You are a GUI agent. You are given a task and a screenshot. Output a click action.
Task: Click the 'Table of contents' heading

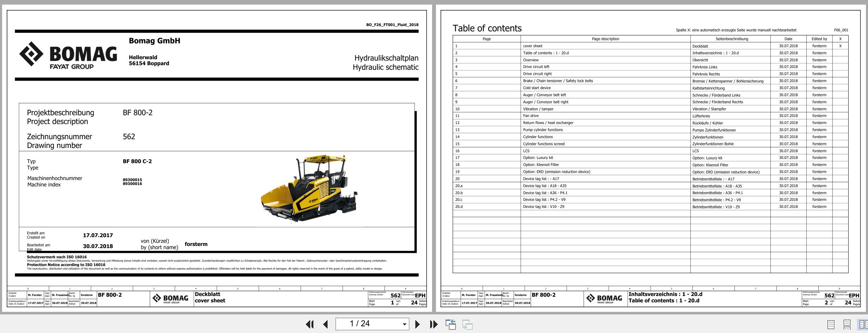[487, 28]
